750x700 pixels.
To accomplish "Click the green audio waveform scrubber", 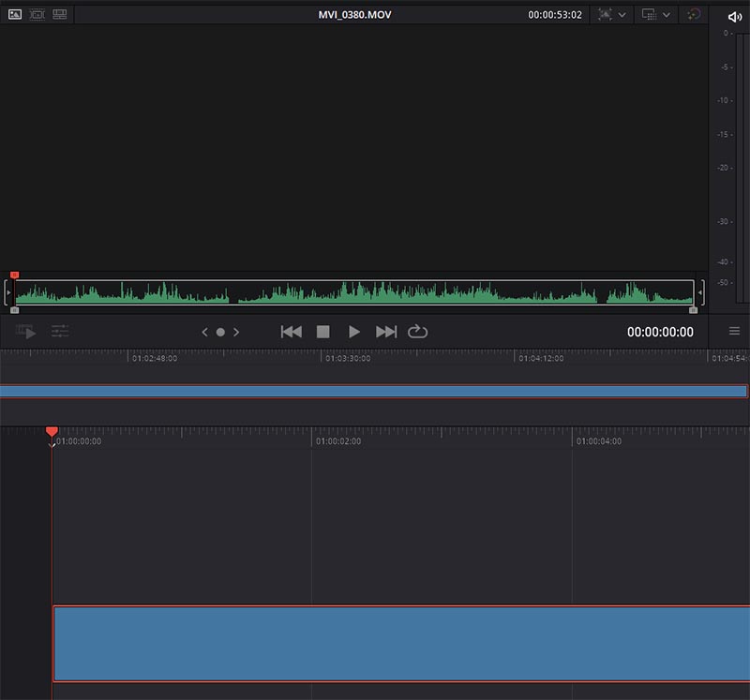I will click(x=354, y=292).
